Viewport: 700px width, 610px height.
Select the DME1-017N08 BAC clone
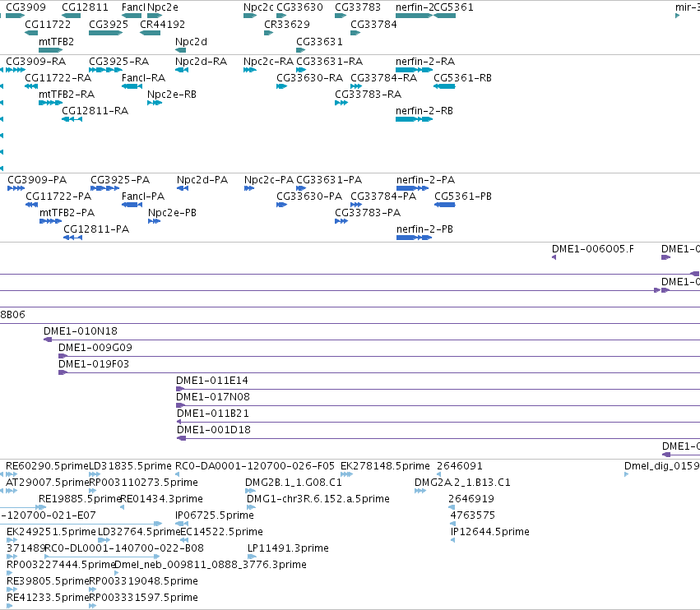(x=438, y=406)
